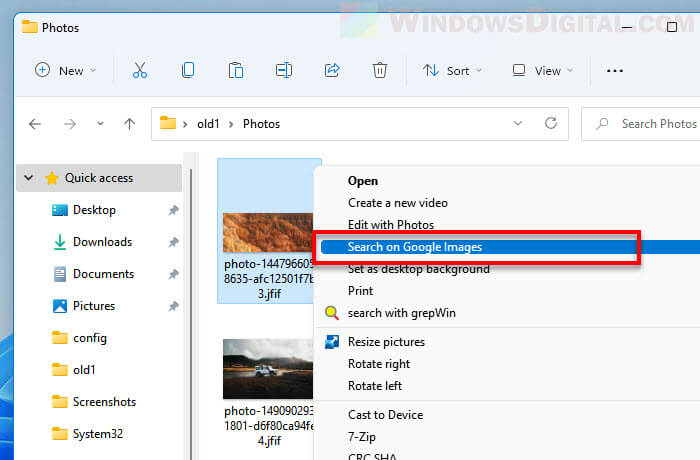
Task: Click the Downloads green arrow icon
Action: pyautogui.click(x=60, y=242)
